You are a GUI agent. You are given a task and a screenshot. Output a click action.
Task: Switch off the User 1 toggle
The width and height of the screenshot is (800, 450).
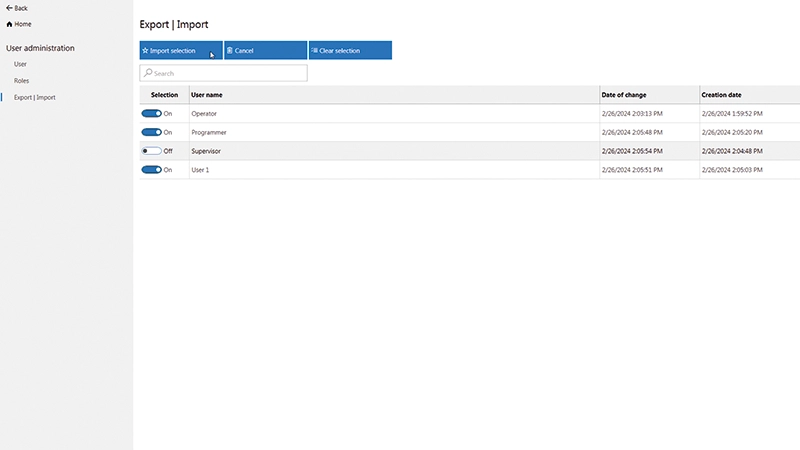pyautogui.click(x=152, y=170)
